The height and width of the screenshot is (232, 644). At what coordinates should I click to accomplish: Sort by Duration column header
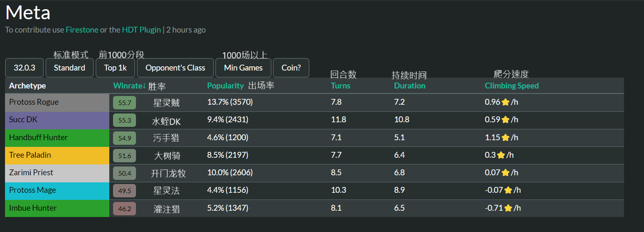(x=410, y=86)
